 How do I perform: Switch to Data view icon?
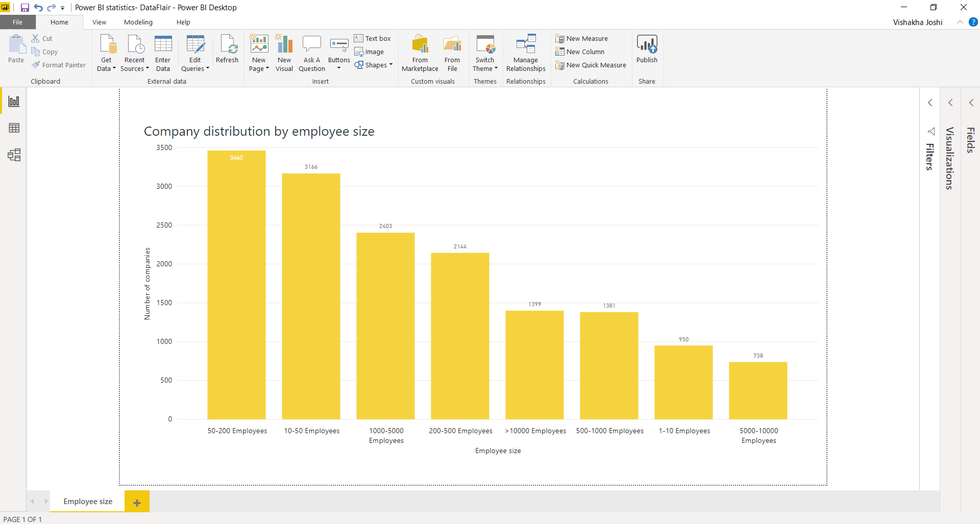tap(14, 128)
